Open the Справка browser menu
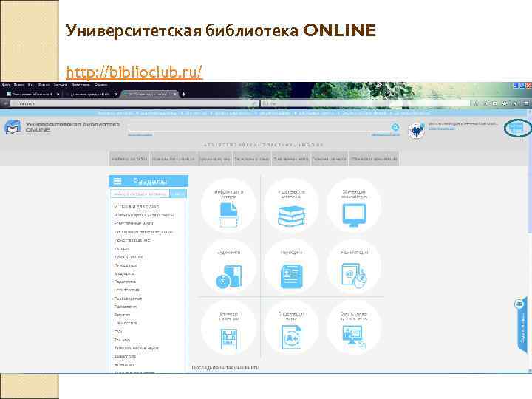 coord(101,85)
